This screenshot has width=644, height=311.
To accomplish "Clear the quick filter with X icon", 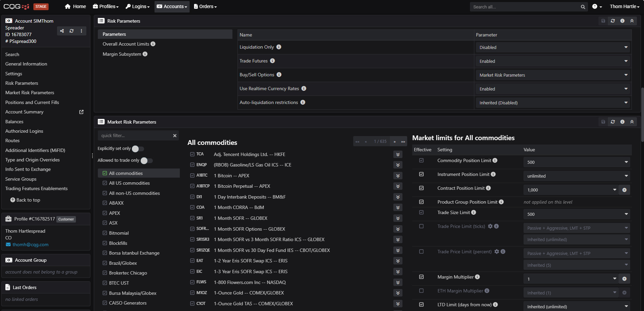I will pyautogui.click(x=175, y=136).
